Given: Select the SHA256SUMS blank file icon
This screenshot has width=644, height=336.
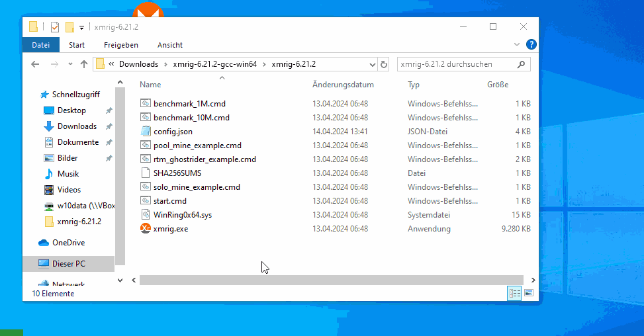Looking at the screenshot, I should 146,173.
